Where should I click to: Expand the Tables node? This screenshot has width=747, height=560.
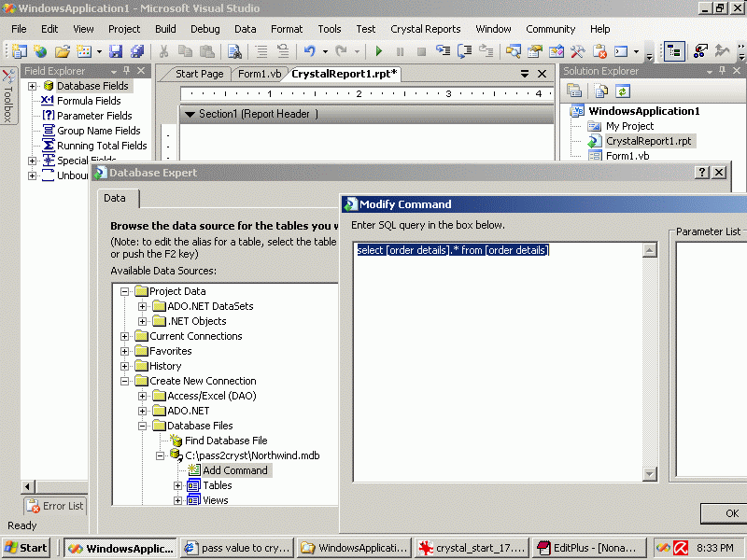177,485
